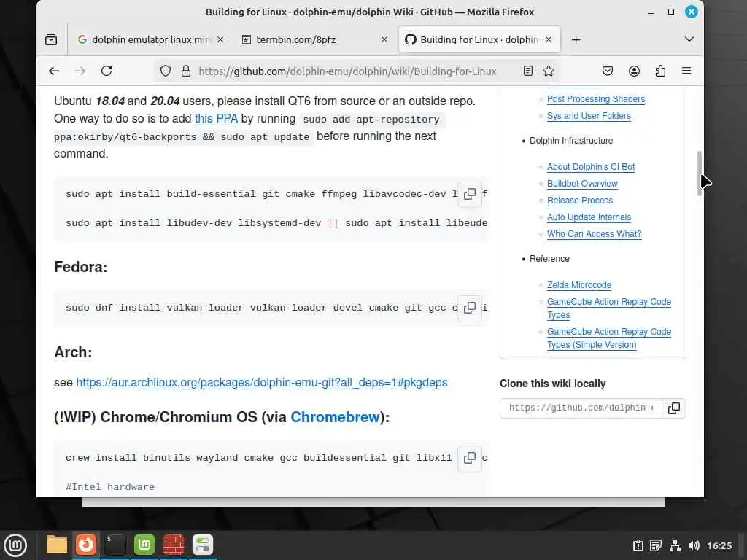Close the Building for Linux tab
Screen dimensions: 747x560
pos(549,39)
